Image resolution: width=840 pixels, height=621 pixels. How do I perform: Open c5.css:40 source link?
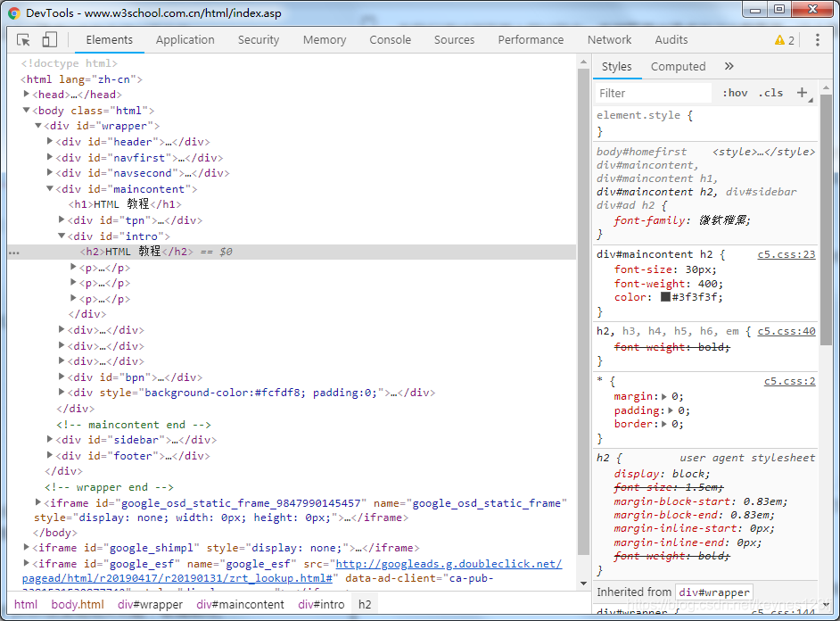(786, 331)
